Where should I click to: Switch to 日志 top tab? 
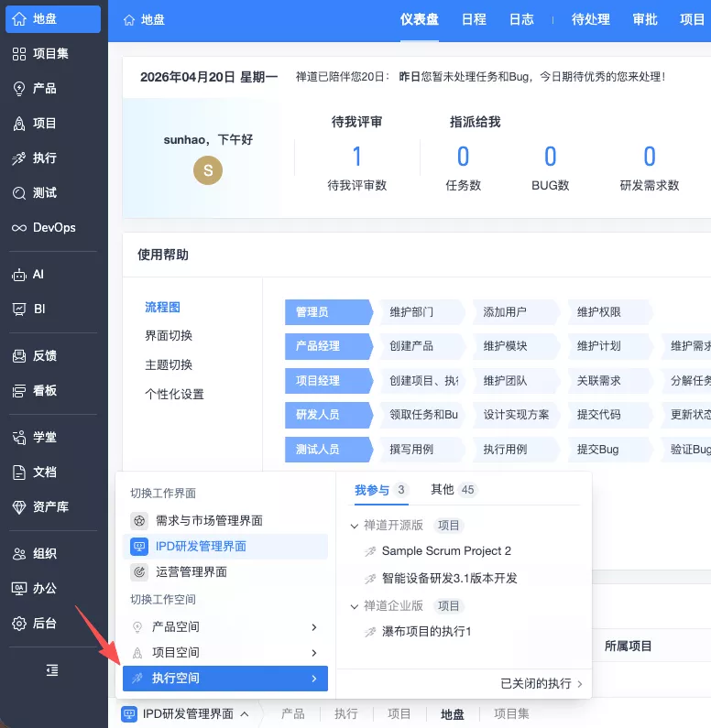point(521,19)
